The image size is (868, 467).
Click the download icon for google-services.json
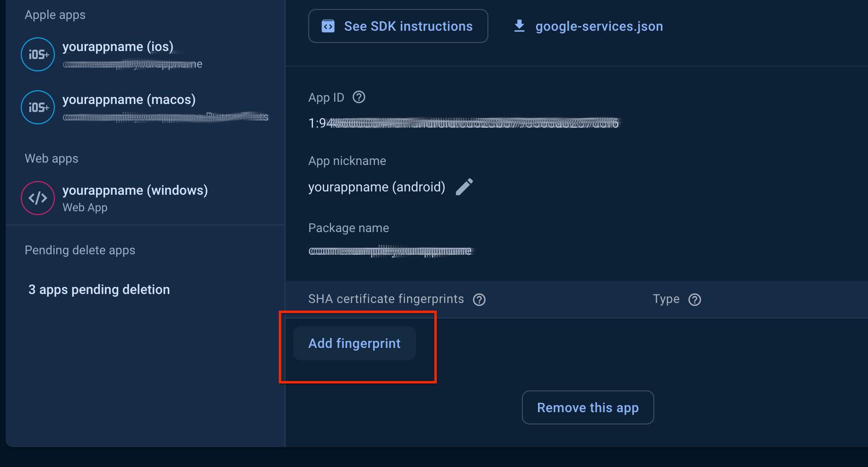pos(519,26)
